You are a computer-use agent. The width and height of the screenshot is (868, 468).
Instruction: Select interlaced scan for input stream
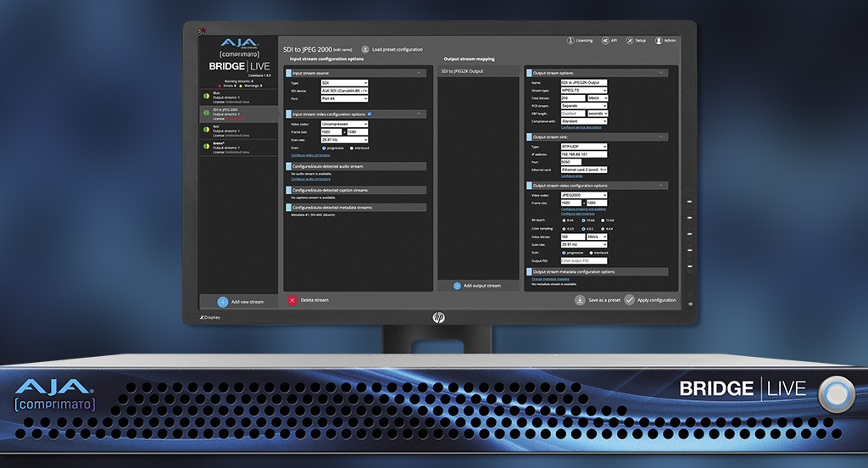click(352, 148)
